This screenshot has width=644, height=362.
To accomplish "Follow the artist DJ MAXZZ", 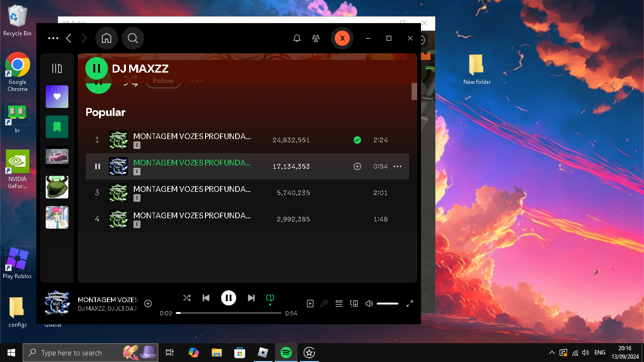I will (164, 81).
